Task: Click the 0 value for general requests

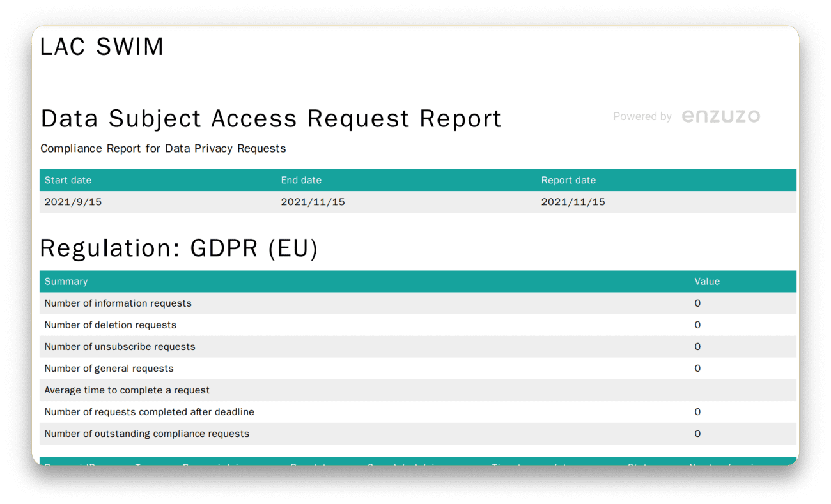Action: [x=697, y=369]
